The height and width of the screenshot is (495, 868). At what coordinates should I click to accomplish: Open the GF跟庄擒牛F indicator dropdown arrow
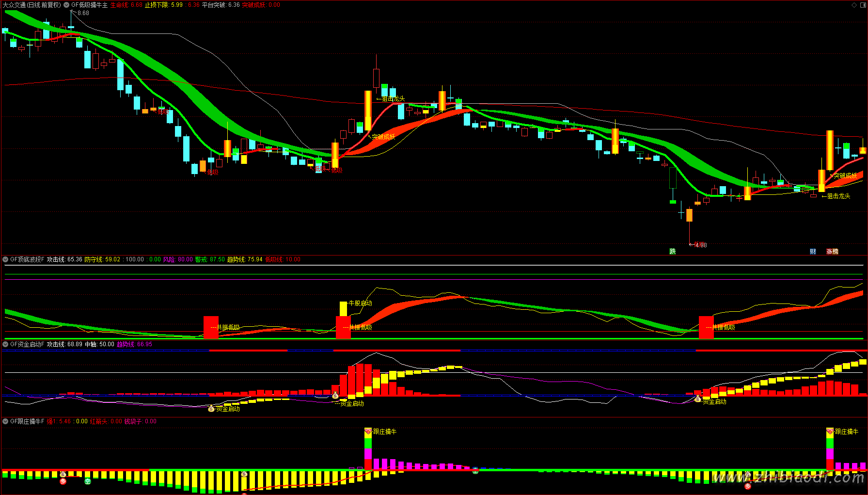(5, 421)
